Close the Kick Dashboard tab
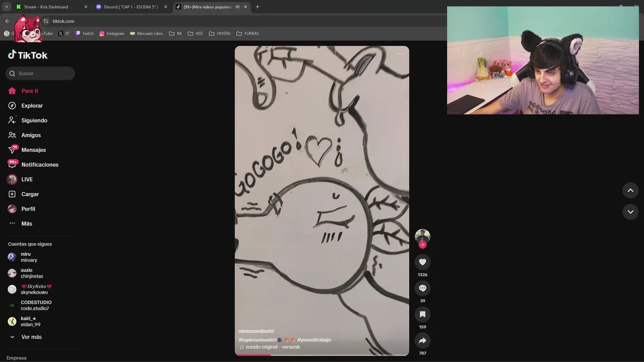Viewport: 644px width, 362px height. click(86, 7)
